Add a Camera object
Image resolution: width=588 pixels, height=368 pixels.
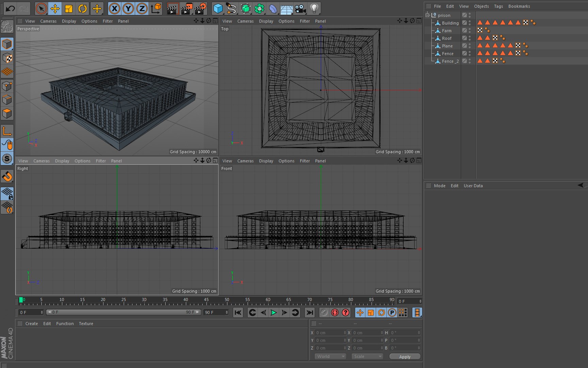(x=300, y=9)
